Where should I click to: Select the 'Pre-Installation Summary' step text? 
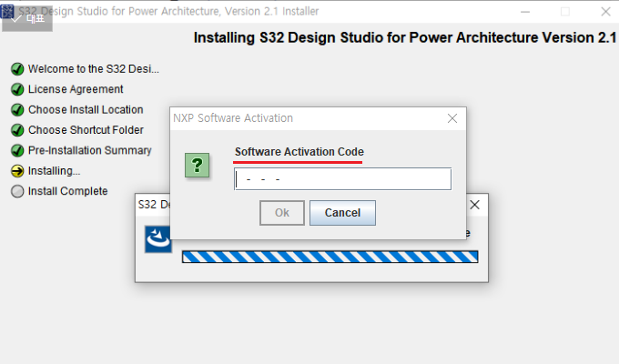click(89, 150)
